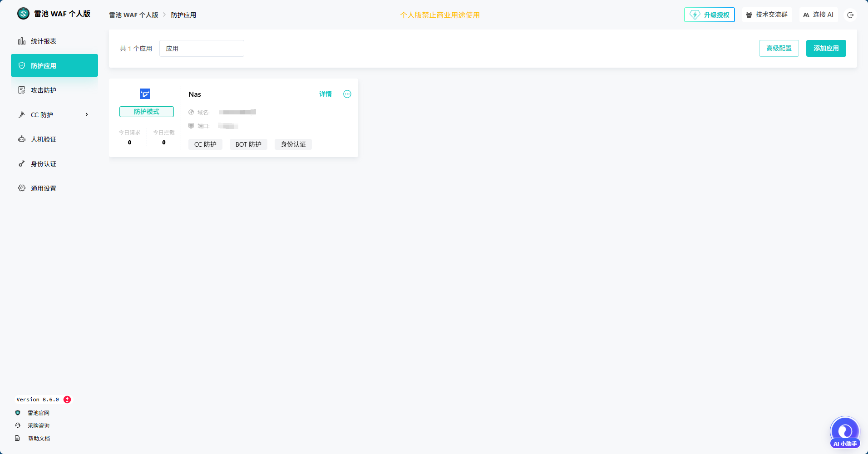Click the 今日请求 count value

pyautogui.click(x=129, y=143)
